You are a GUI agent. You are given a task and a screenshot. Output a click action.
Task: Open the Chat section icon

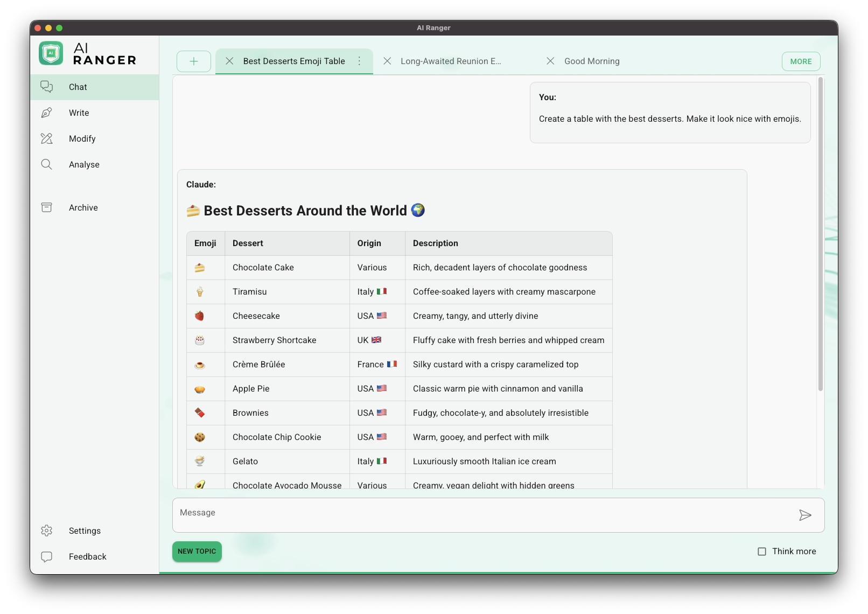coord(47,87)
